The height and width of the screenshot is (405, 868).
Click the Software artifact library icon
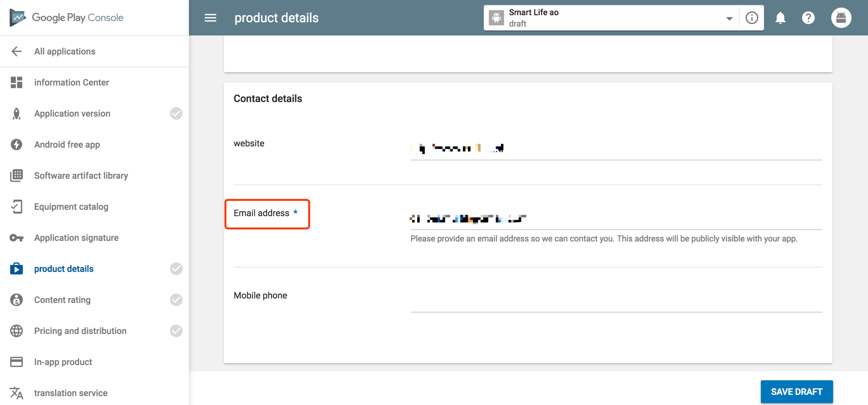click(x=16, y=176)
